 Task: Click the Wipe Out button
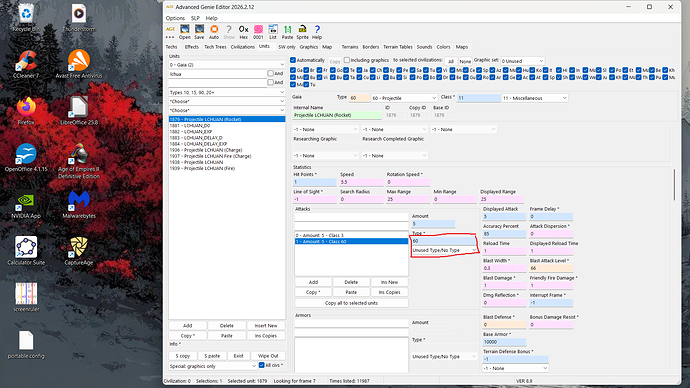(268, 355)
